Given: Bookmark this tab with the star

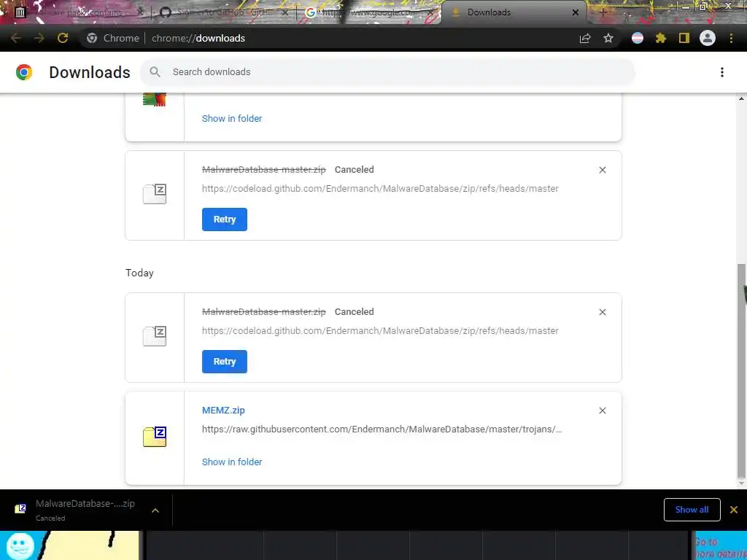Looking at the screenshot, I should [x=608, y=38].
